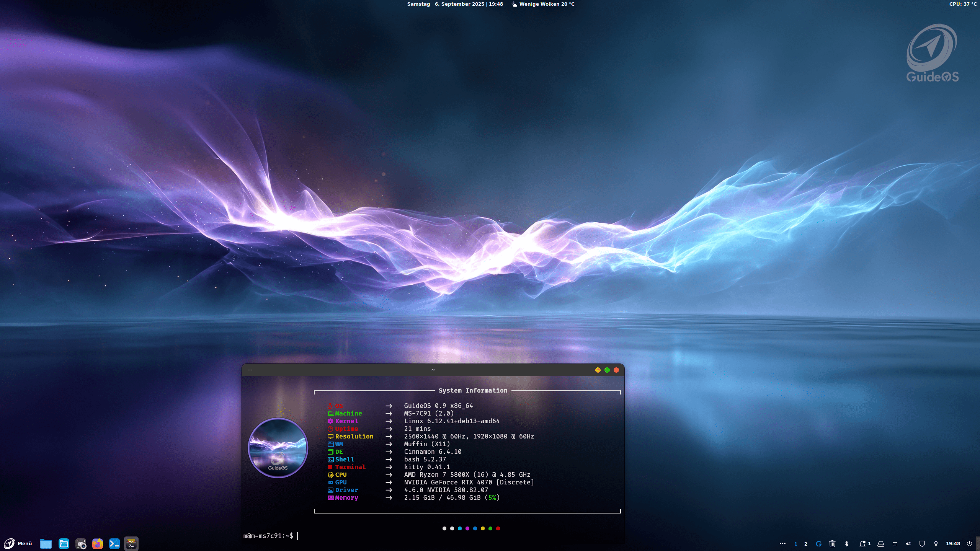Toggle the light bulb applet
980x551 pixels.
click(936, 544)
